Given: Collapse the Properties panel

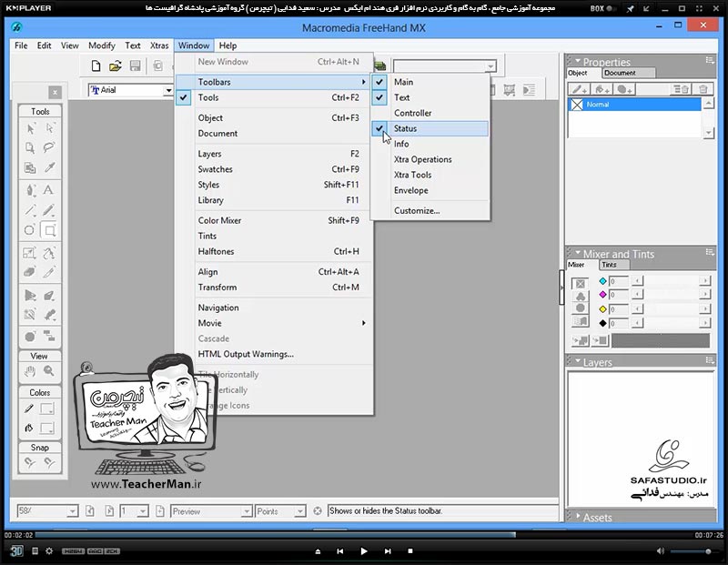Looking at the screenshot, I should coord(578,61).
